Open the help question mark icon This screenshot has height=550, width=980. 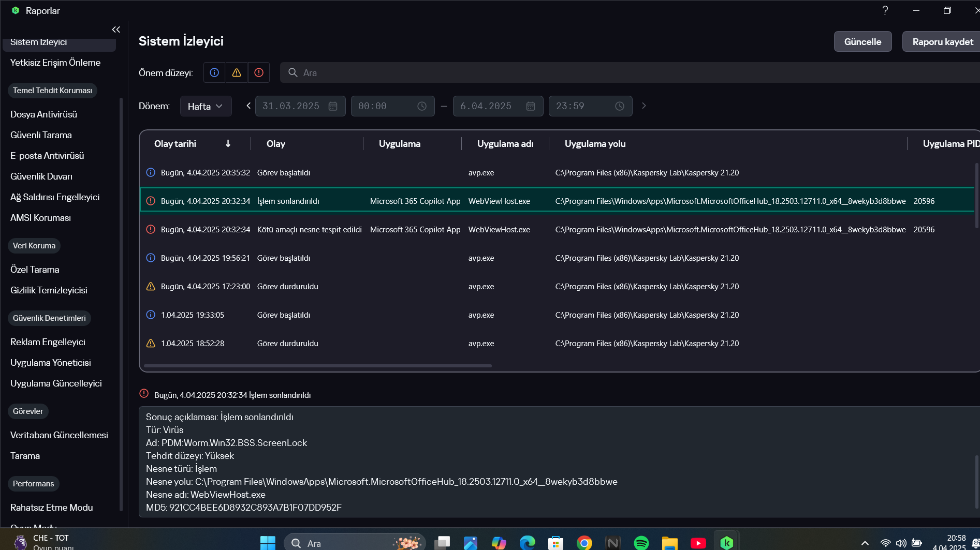coord(885,10)
